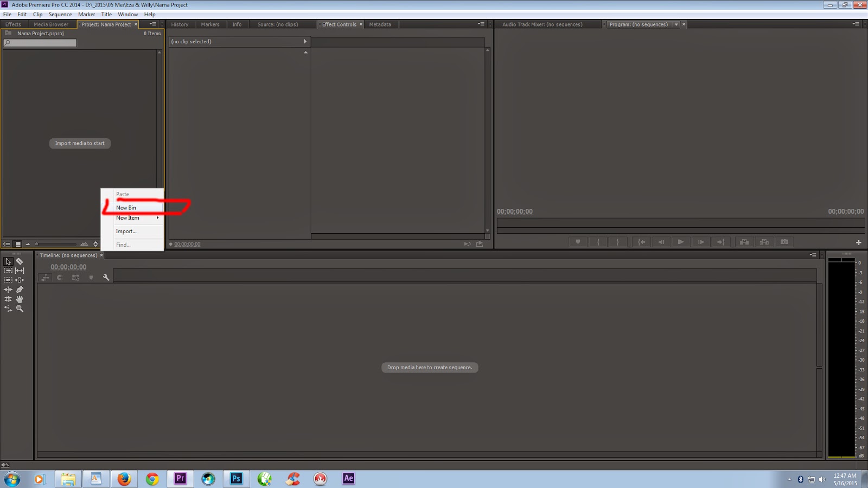The height and width of the screenshot is (488, 868).
Task: Open After Effects from the taskbar
Action: [x=348, y=479]
